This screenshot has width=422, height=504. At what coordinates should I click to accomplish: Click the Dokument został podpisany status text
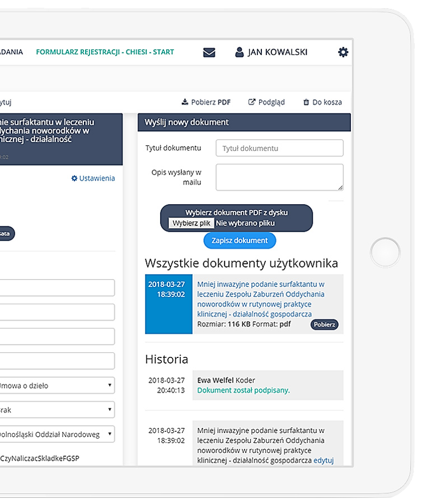pos(243,390)
